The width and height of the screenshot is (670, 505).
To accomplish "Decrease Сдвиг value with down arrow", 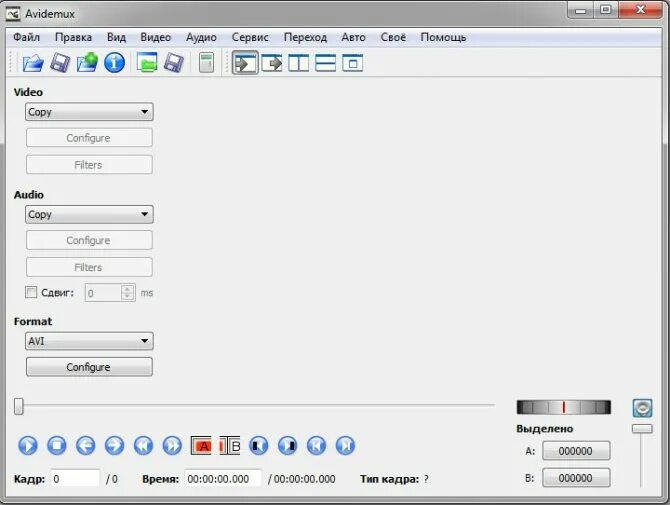I will (x=127, y=297).
